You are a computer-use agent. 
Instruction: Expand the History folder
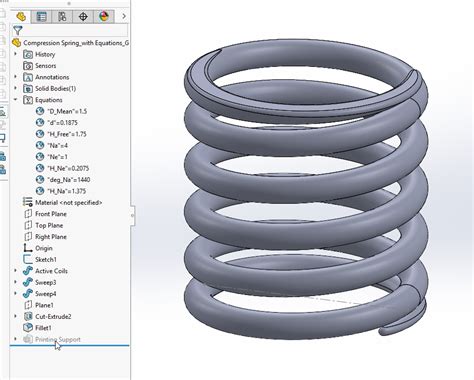[15, 54]
